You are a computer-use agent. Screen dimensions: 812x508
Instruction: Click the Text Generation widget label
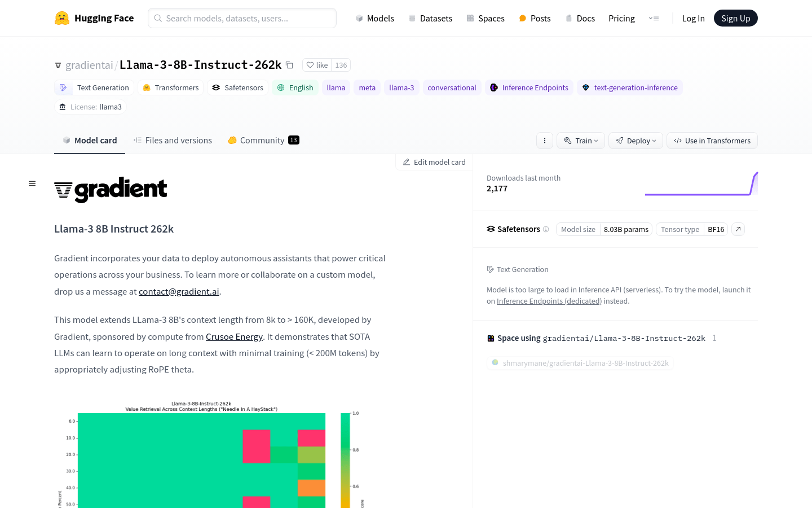518,269
